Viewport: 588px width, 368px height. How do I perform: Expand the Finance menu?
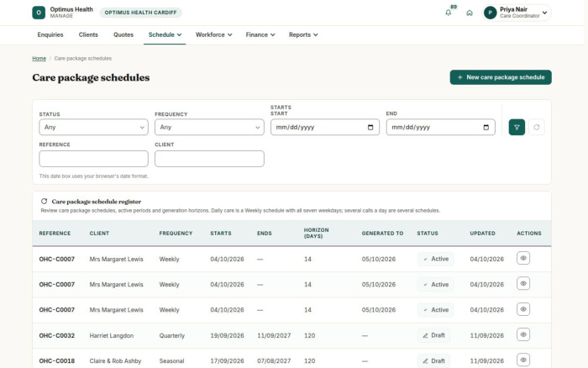point(260,34)
